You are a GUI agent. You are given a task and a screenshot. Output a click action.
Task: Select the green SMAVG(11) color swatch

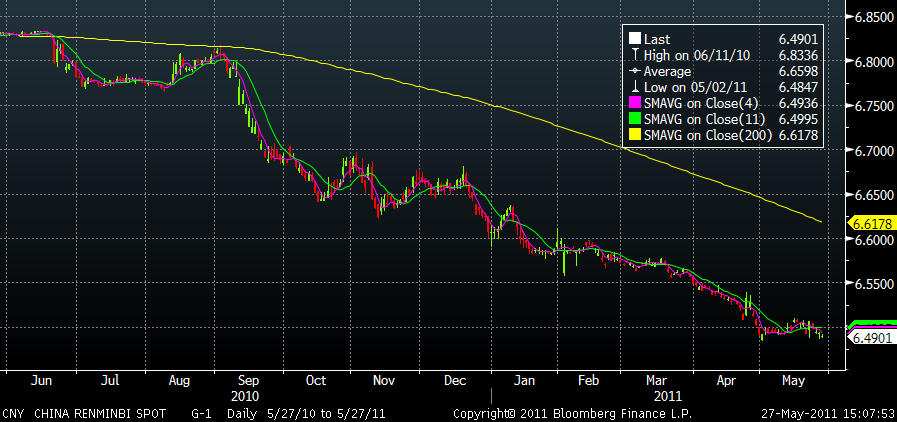(633, 119)
